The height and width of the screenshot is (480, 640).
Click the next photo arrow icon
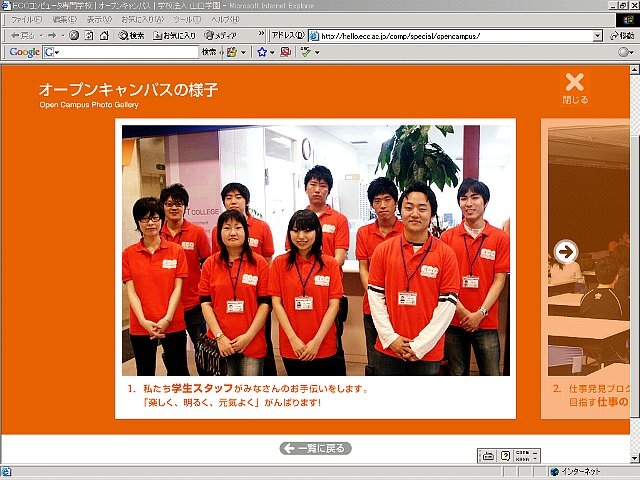coord(565,252)
